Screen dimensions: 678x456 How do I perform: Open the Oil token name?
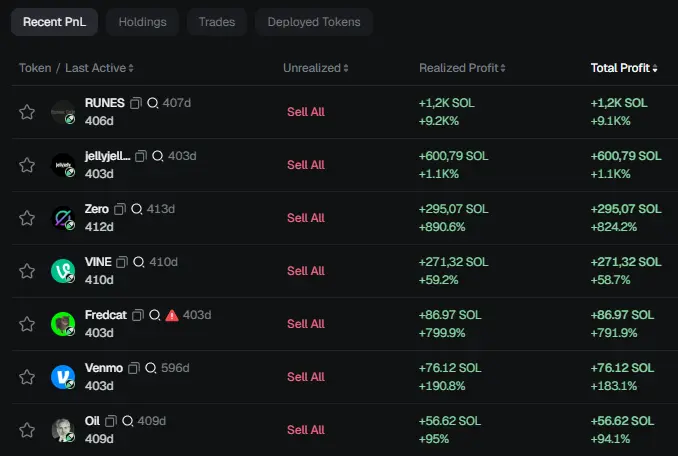click(92, 421)
